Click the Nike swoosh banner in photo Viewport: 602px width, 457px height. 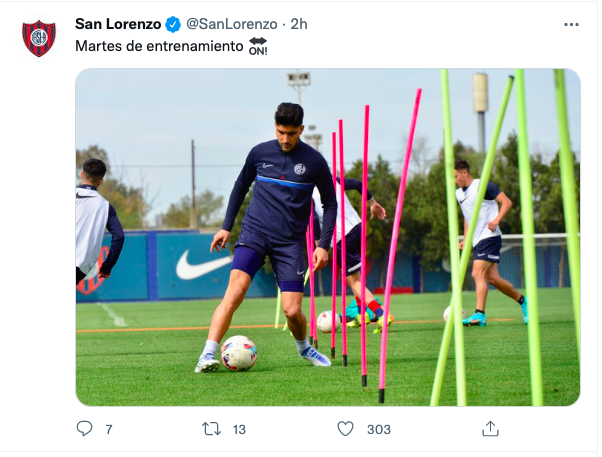tap(203, 265)
